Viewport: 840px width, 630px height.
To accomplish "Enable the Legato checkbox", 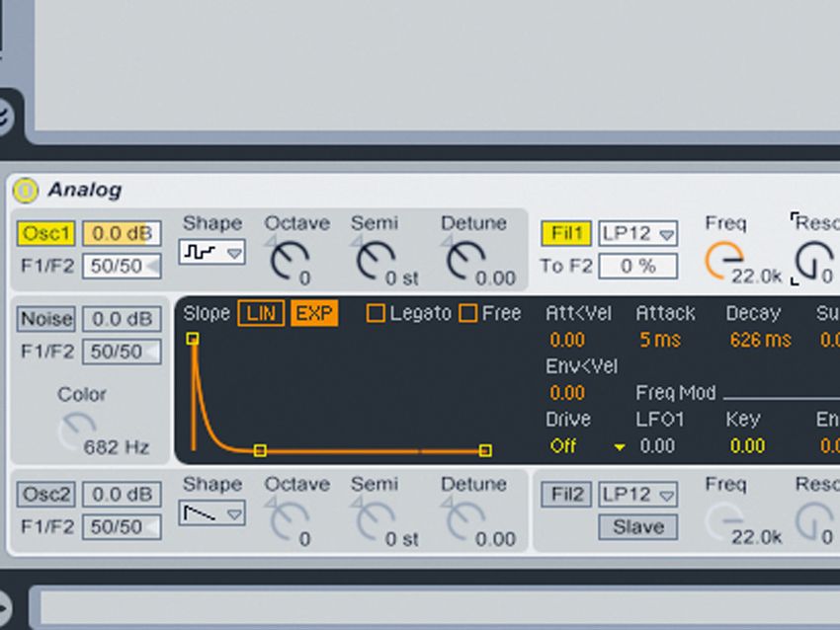I will [x=376, y=313].
